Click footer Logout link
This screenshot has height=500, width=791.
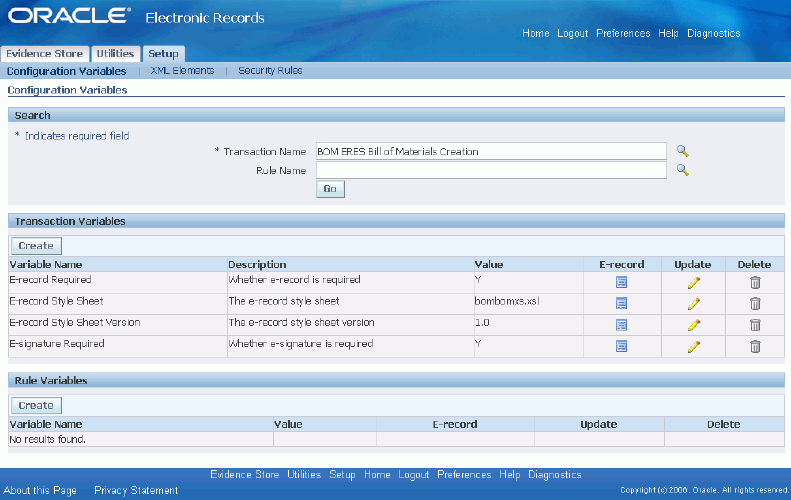pyautogui.click(x=414, y=475)
